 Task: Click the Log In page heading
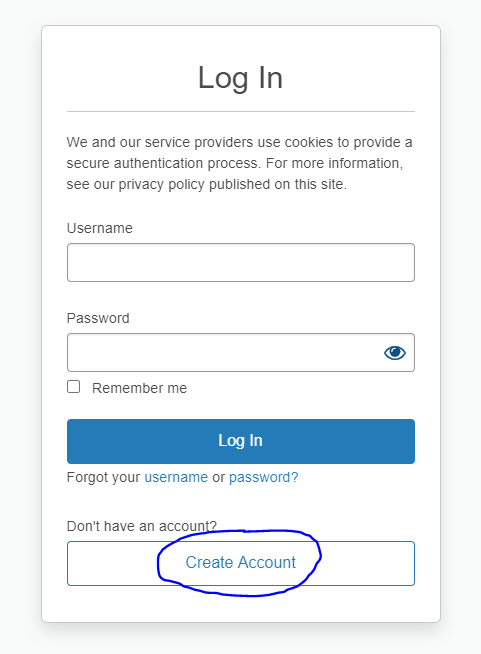241,78
